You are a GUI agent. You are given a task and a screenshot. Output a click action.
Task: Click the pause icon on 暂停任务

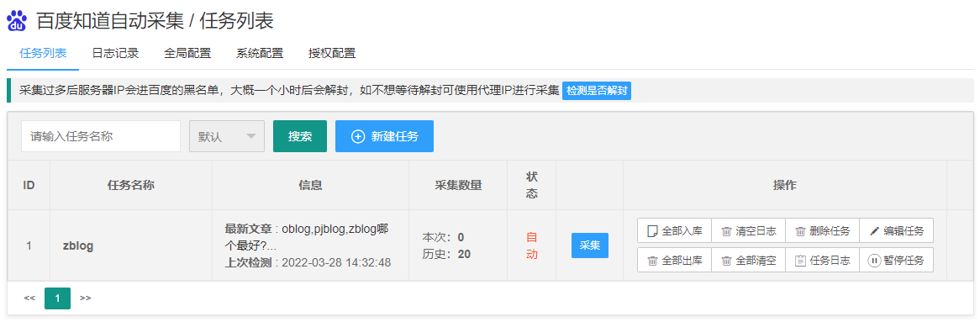point(874,261)
